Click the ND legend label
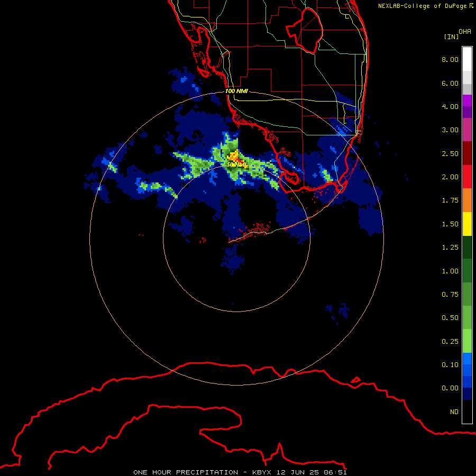476x476 pixels. click(454, 412)
